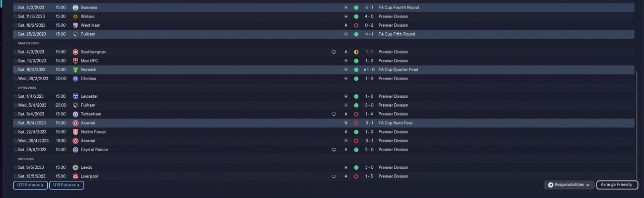
Task: Select the Fulham FA Cup Fifth Round row circle
Action: coord(15,34)
